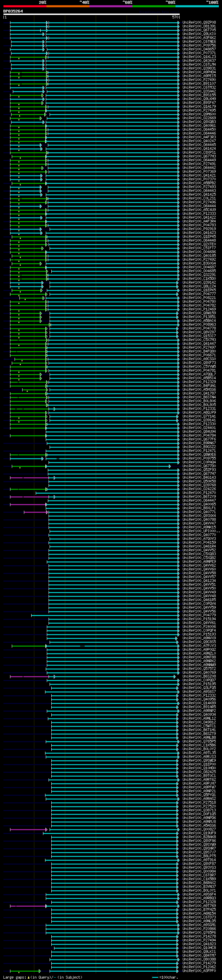This screenshot has width=222, height=980.
Task: Click the purple ~60% identity color bar
Action: click(111, 6)
